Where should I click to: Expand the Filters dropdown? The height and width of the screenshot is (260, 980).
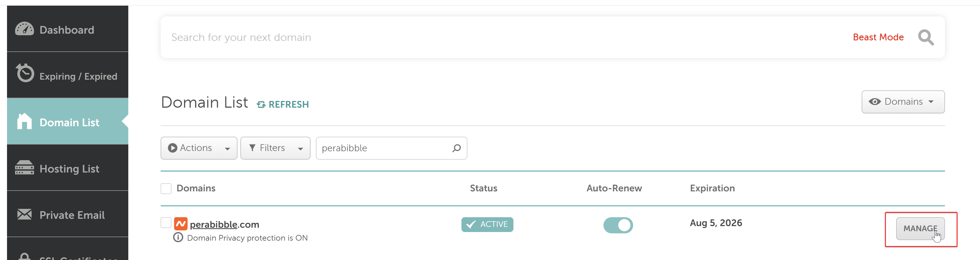coord(275,148)
